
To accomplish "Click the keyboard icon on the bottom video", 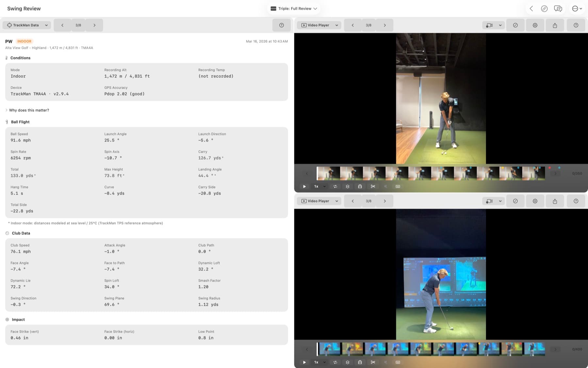I will coord(398,362).
